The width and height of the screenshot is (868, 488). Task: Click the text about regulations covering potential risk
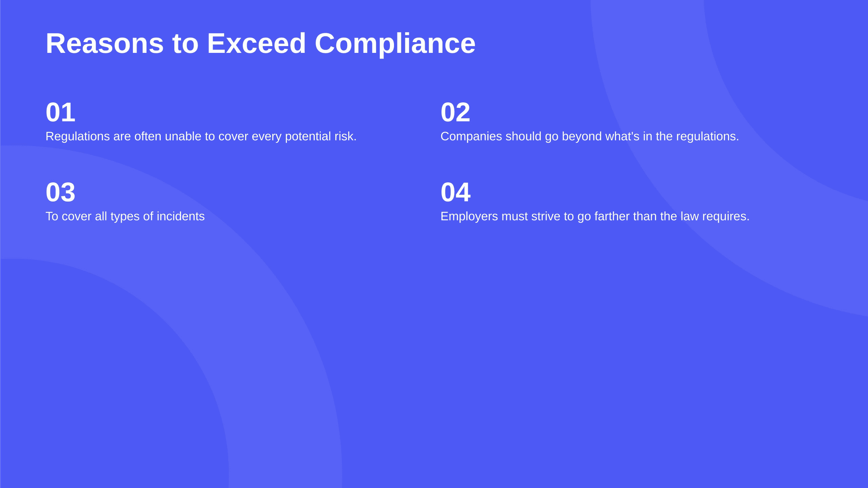201,136
